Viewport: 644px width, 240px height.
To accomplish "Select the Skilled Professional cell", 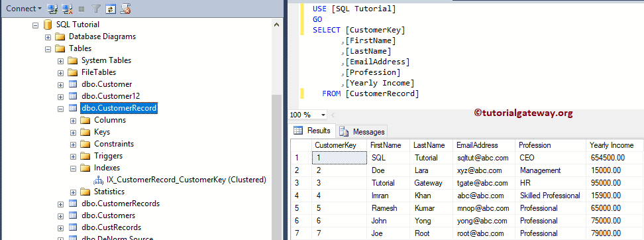I will pyautogui.click(x=551, y=196).
